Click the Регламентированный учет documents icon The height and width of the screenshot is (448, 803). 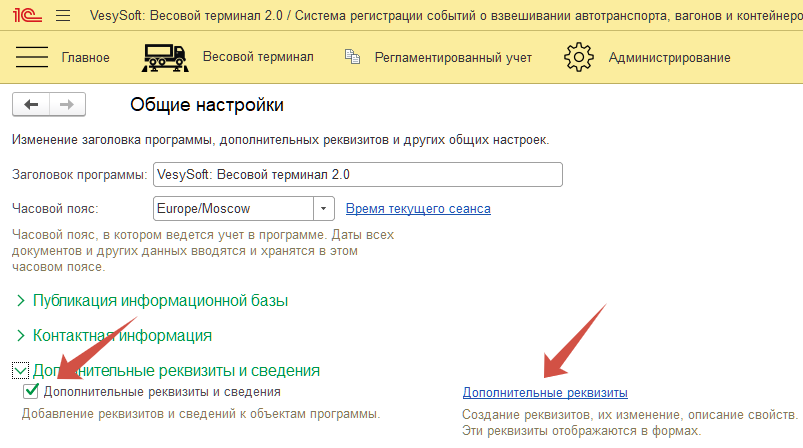click(352, 57)
